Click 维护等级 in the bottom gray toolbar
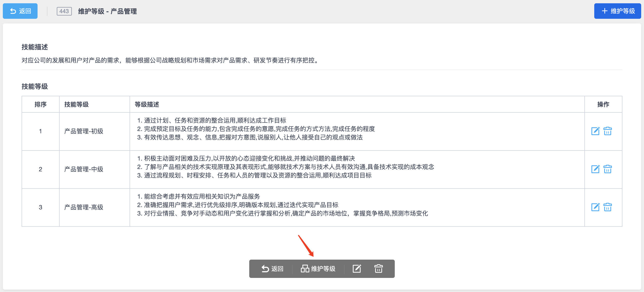Screen dimensions: 644x292 318,269
